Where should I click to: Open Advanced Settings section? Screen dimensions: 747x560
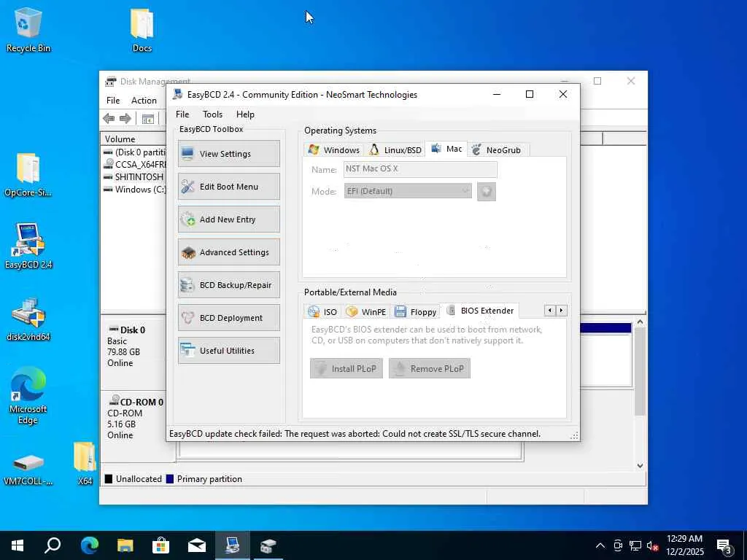tap(228, 252)
